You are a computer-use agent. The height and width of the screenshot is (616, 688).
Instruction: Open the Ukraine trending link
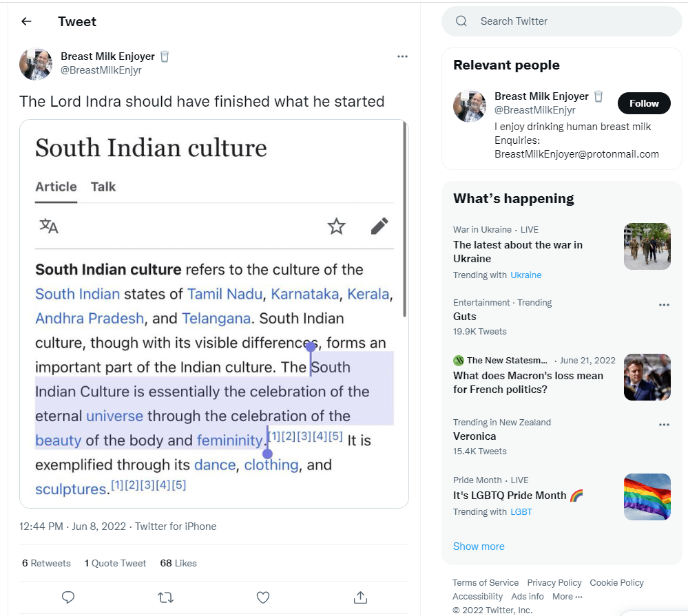tap(525, 275)
